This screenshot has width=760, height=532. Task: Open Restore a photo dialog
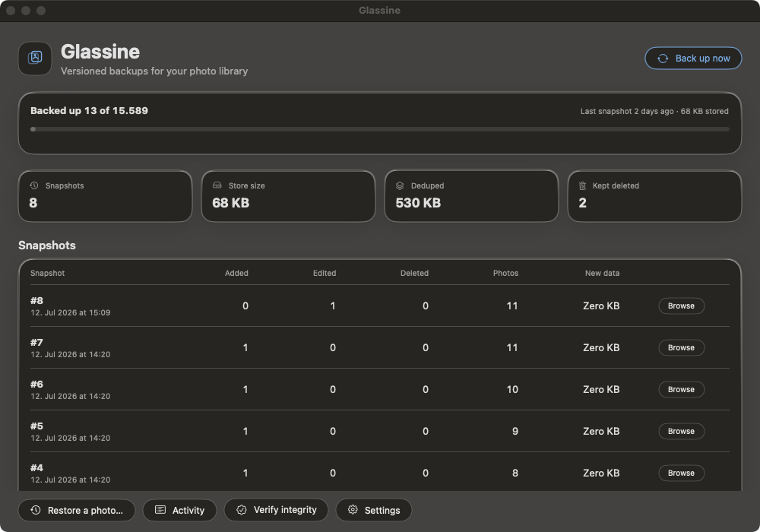pyautogui.click(x=77, y=510)
